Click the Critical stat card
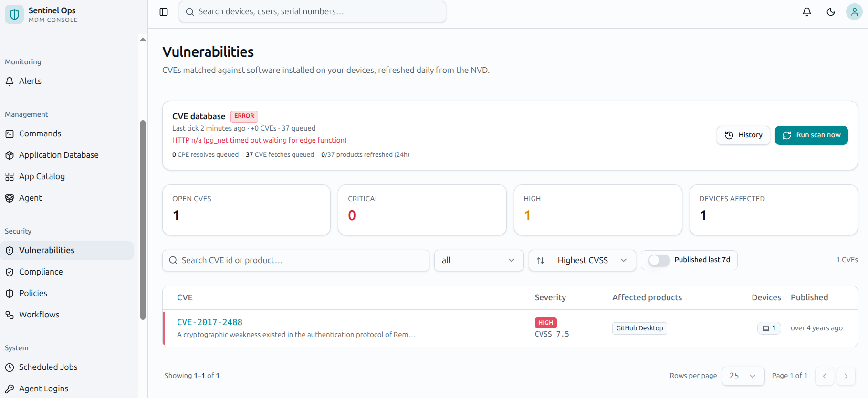Viewport: 868px width, 398px height. 422,210
